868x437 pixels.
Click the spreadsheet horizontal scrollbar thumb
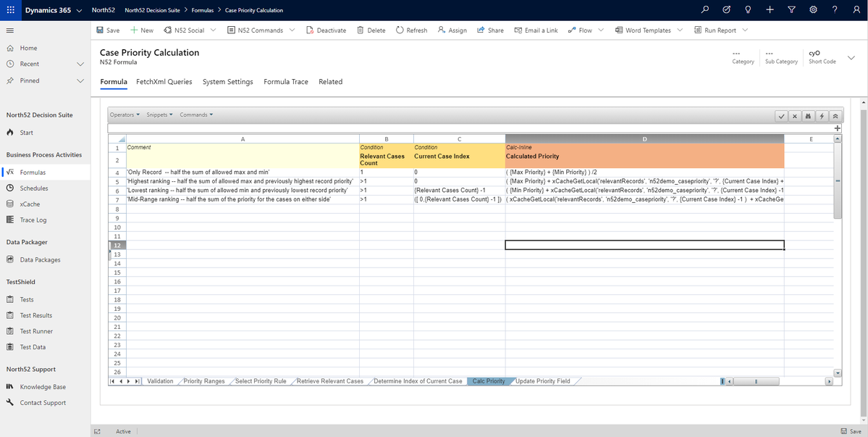tap(757, 381)
